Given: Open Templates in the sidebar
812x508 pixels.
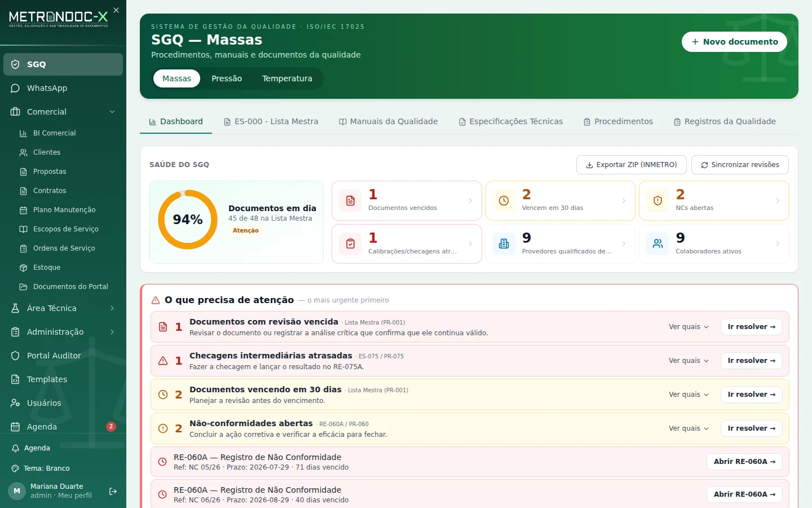Looking at the screenshot, I should [x=63, y=379].
